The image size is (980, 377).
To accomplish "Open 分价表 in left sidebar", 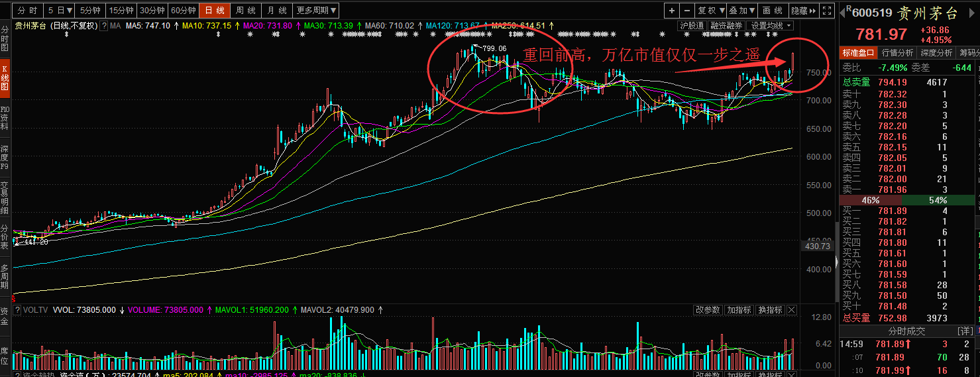I will point(5,238).
